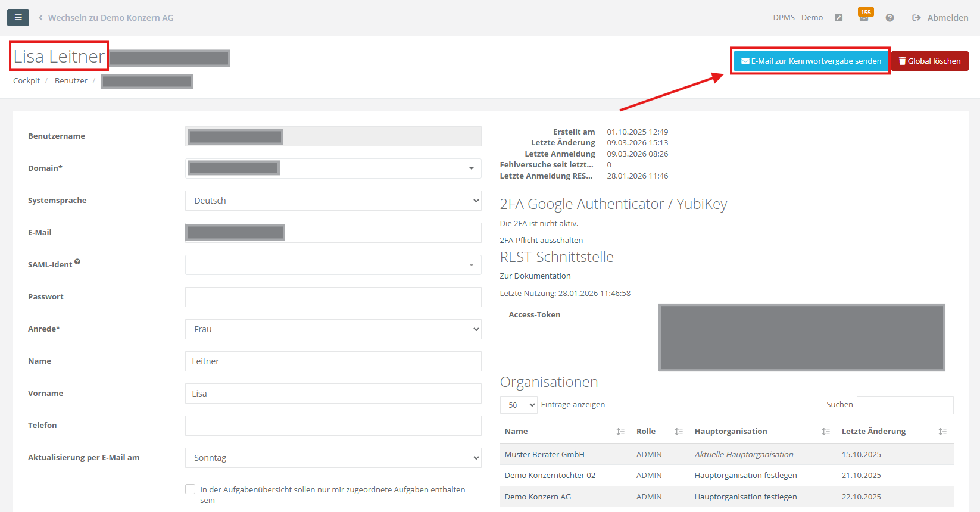Click 2FA-Pflicht ausschalten link
Image resolution: width=980 pixels, height=512 pixels.
tap(541, 241)
